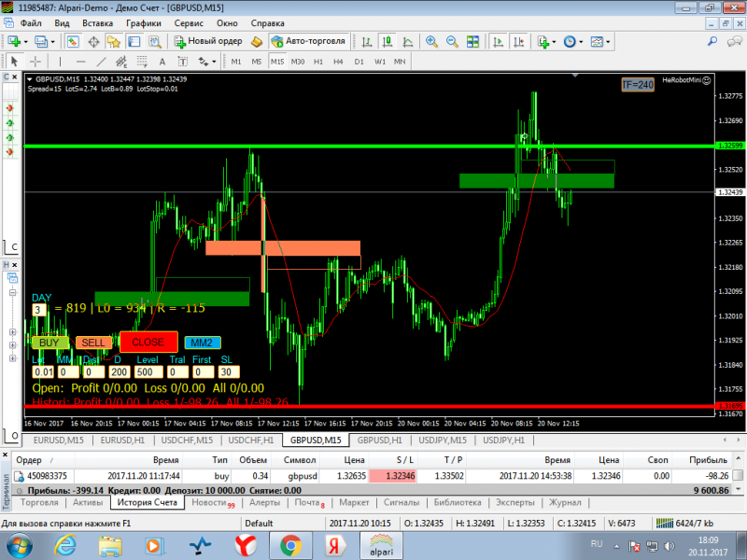Image resolution: width=747 pixels, height=560 pixels.
Task: Click the blue MM2 button
Action: [x=203, y=343]
